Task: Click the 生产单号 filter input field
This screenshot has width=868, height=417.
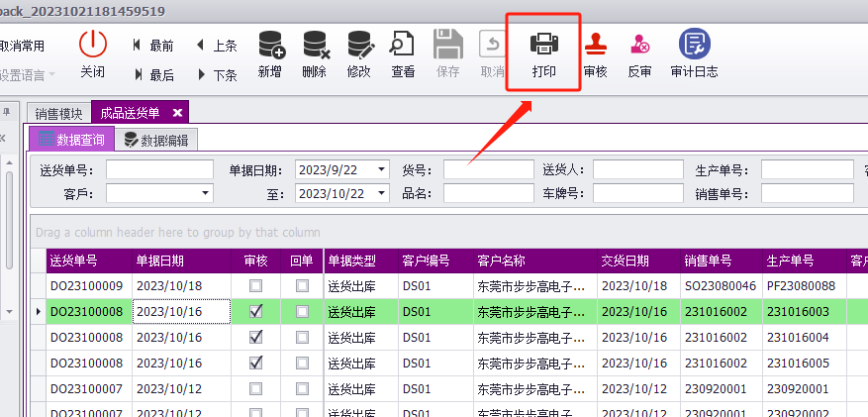Action: (x=807, y=170)
